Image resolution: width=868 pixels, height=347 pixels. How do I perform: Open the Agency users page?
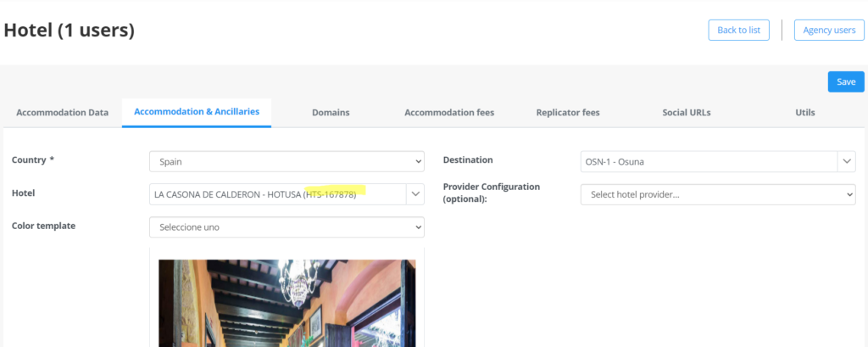click(x=829, y=30)
